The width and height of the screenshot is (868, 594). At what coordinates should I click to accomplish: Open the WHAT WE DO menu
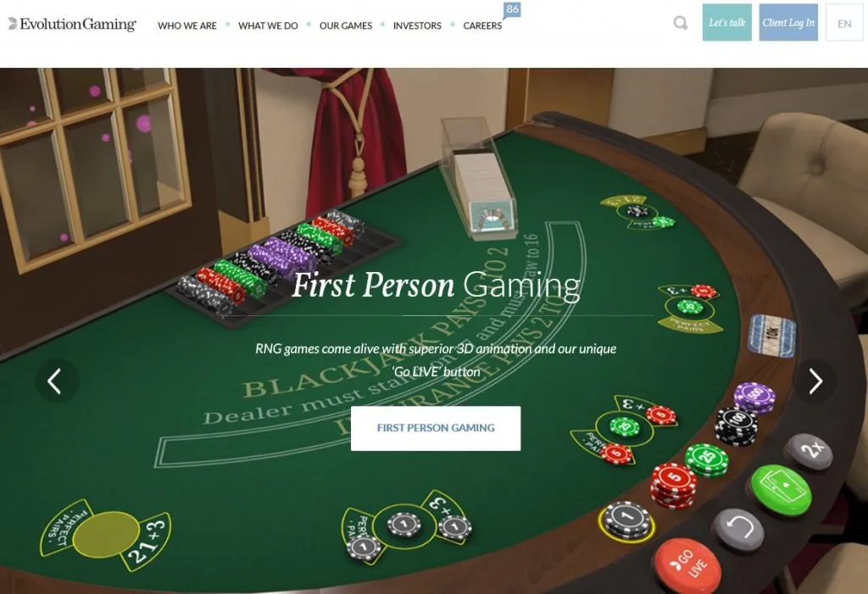[268, 25]
